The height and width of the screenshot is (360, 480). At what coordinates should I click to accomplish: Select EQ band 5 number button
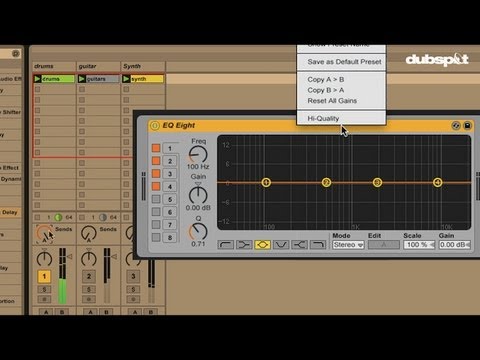170,200
